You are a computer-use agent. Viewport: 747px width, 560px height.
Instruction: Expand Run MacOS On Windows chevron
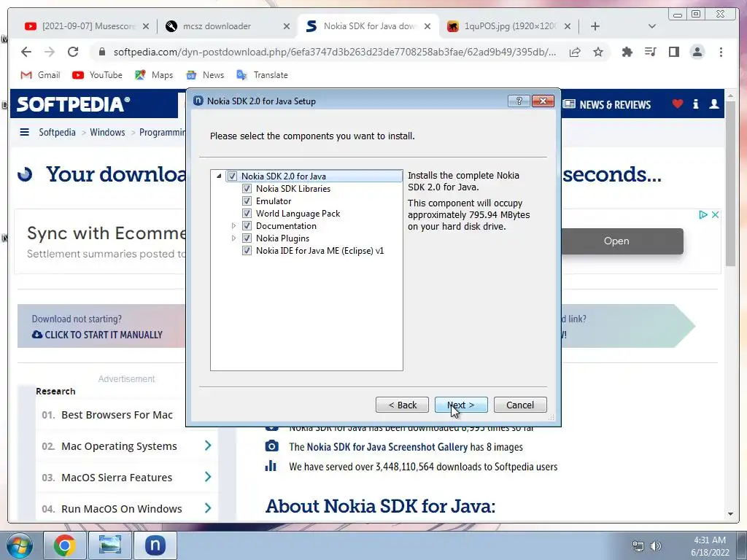208,508
